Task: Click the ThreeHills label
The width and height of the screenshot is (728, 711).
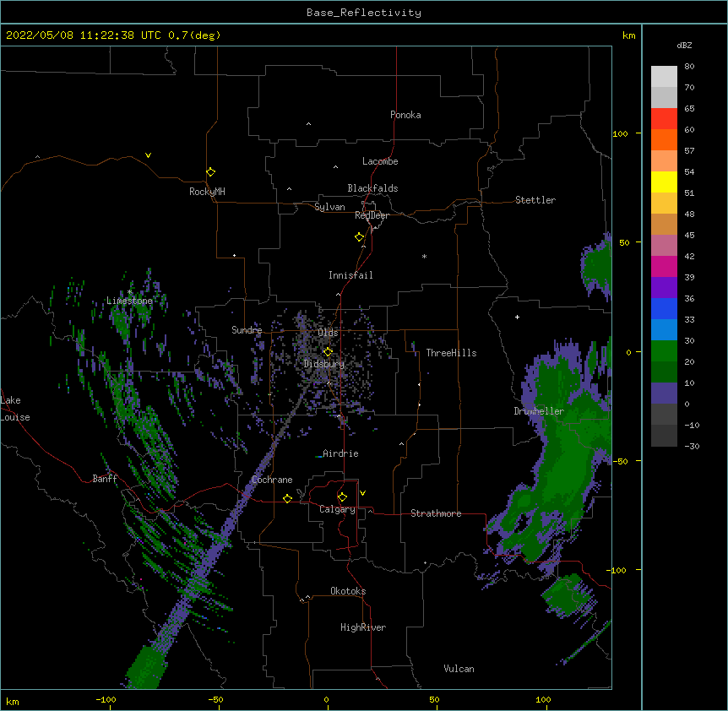Action: click(451, 353)
